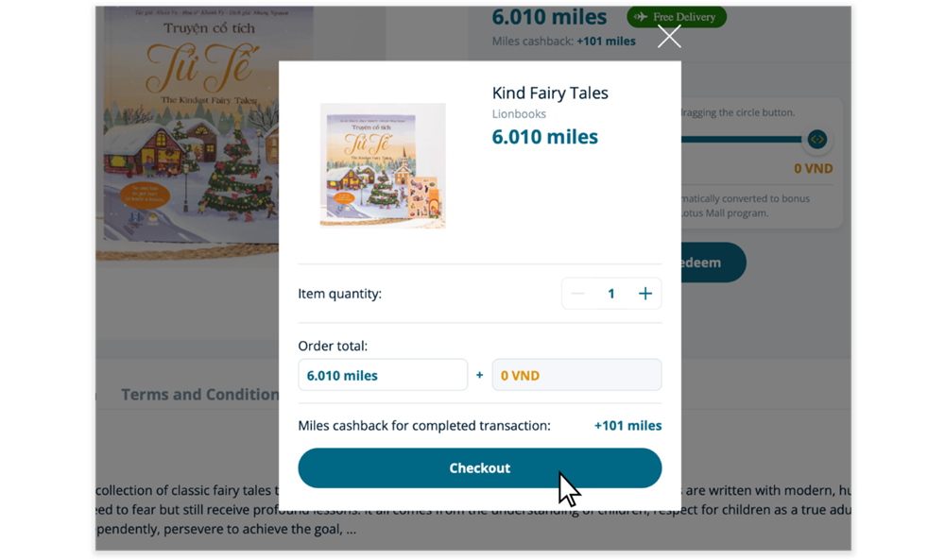Open the Terms and Conditions tab

pyautogui.click(x=200, y=395)
